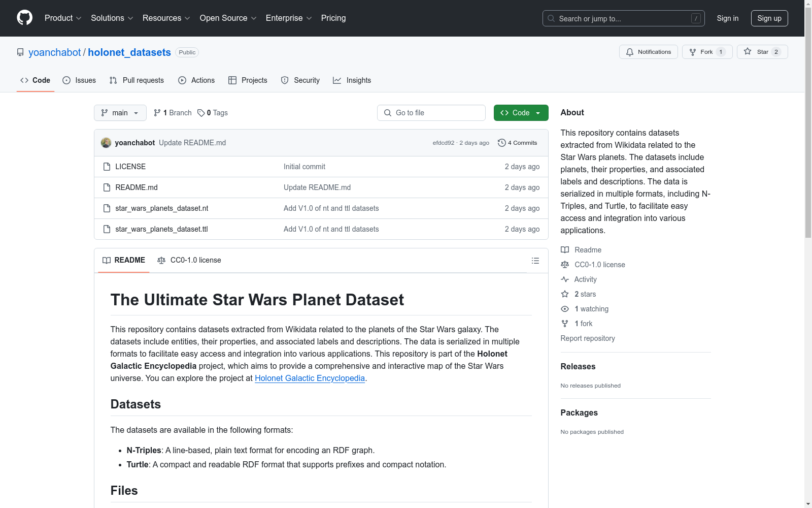Click the fork icon in Fork button
The image size is (812, 508).
click(693, 52)
